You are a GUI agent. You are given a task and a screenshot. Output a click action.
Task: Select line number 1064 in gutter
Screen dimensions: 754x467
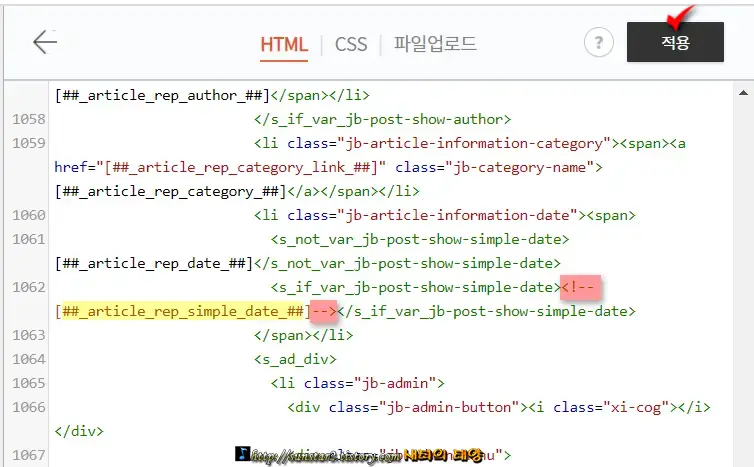point(29,359)
